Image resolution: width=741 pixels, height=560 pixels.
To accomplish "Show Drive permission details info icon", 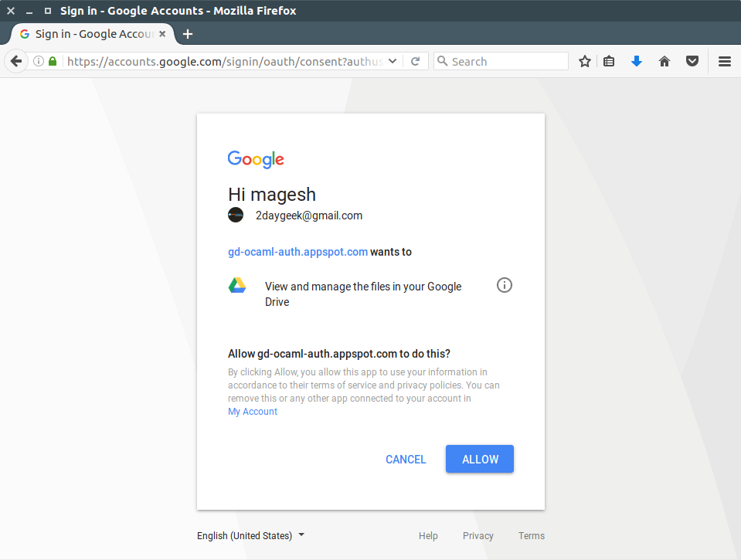I will (x=505, y=286).
